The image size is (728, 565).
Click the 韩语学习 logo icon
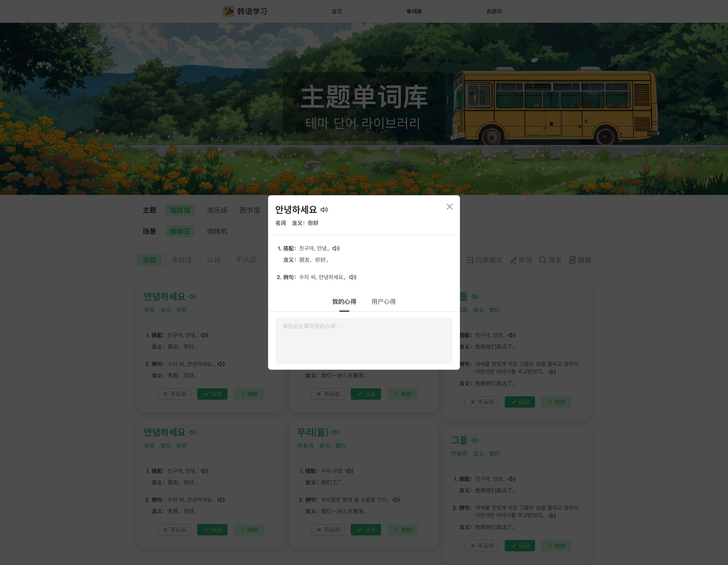click(x=228, y=11)
